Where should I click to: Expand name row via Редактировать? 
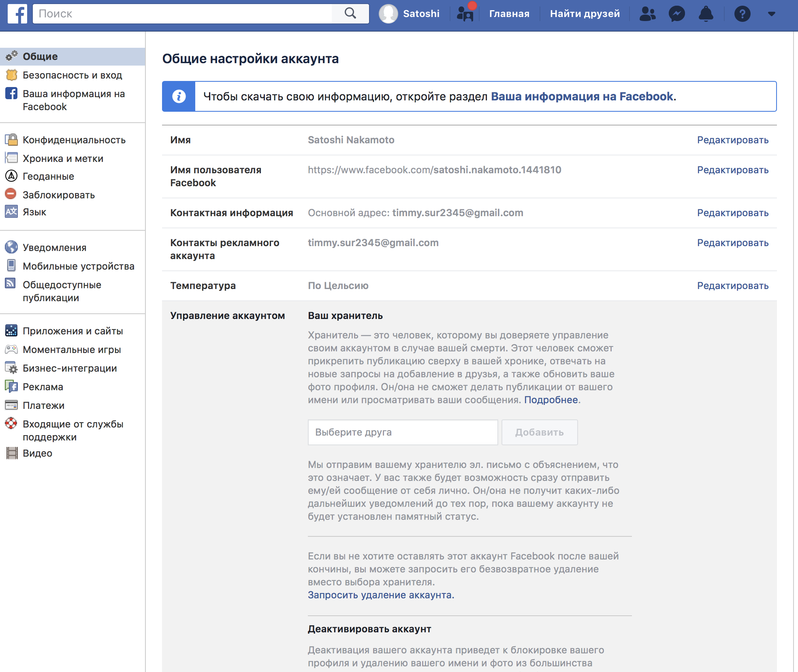point(732,140)
